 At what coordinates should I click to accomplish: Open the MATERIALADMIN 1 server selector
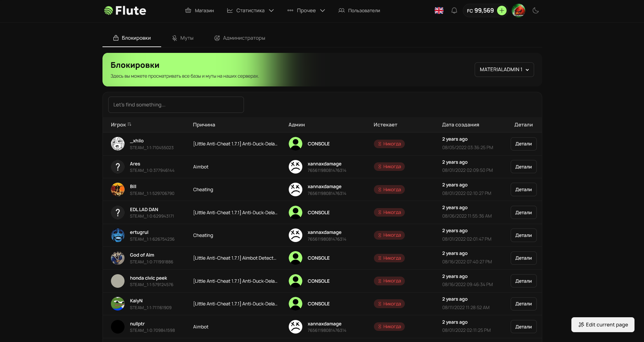pyautogui.click(x=504, y=69)
